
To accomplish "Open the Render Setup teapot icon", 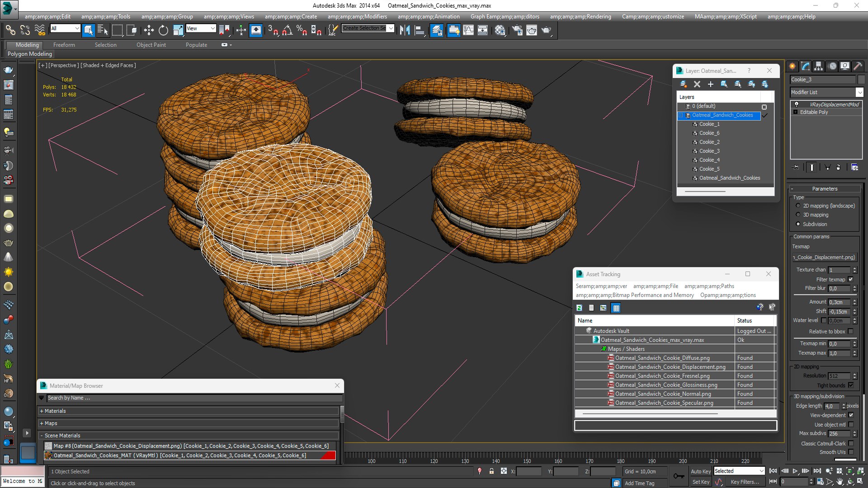I will (x=517, y=30).
